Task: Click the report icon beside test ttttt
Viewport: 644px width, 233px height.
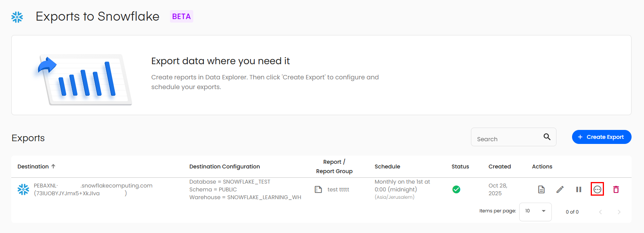Action: [x=318, y=189]
